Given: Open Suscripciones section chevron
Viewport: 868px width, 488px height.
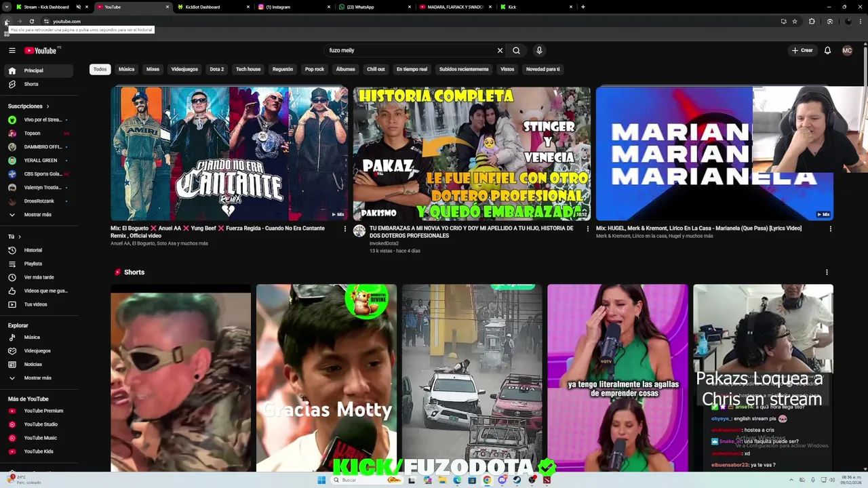Looking at the screenshot, I should tap(47, 106).
